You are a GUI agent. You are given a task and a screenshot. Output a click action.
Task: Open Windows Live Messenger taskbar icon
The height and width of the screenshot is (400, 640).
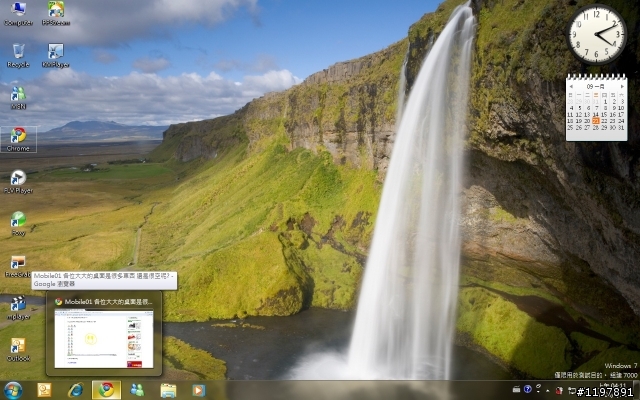137,390
